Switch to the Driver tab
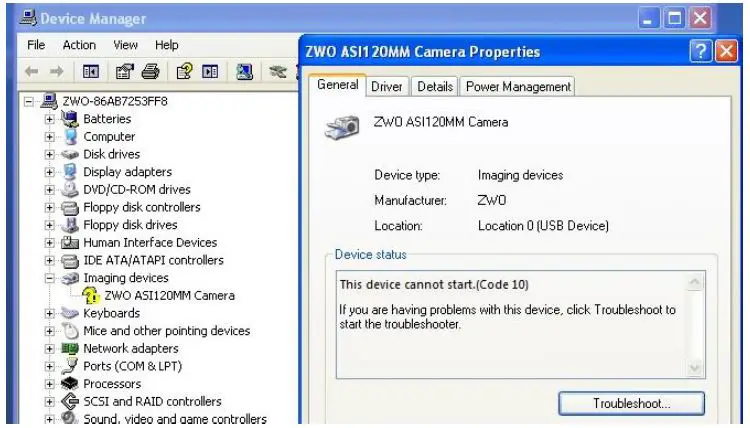 click(x=386, y=87)
